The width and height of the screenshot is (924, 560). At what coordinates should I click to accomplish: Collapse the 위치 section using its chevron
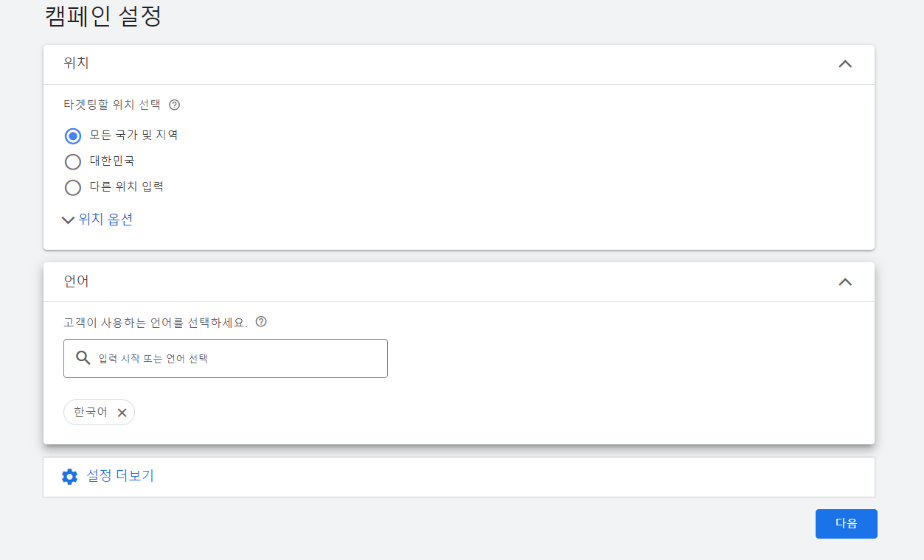(x=845, y=64)
